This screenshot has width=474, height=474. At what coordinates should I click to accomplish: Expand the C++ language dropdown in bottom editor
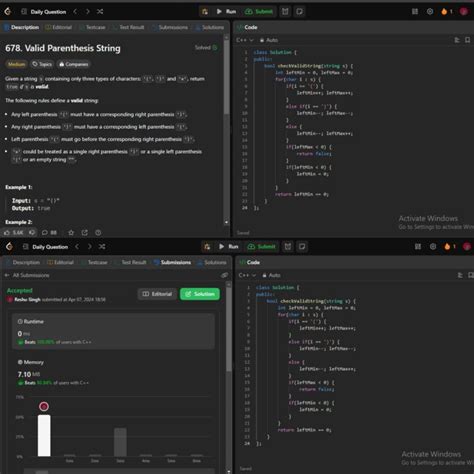[x=247, y=275]
